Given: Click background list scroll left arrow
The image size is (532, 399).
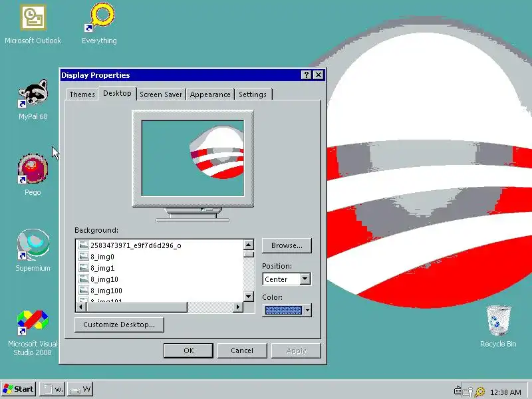Looking at the screenshot, I should pos(80,307).
